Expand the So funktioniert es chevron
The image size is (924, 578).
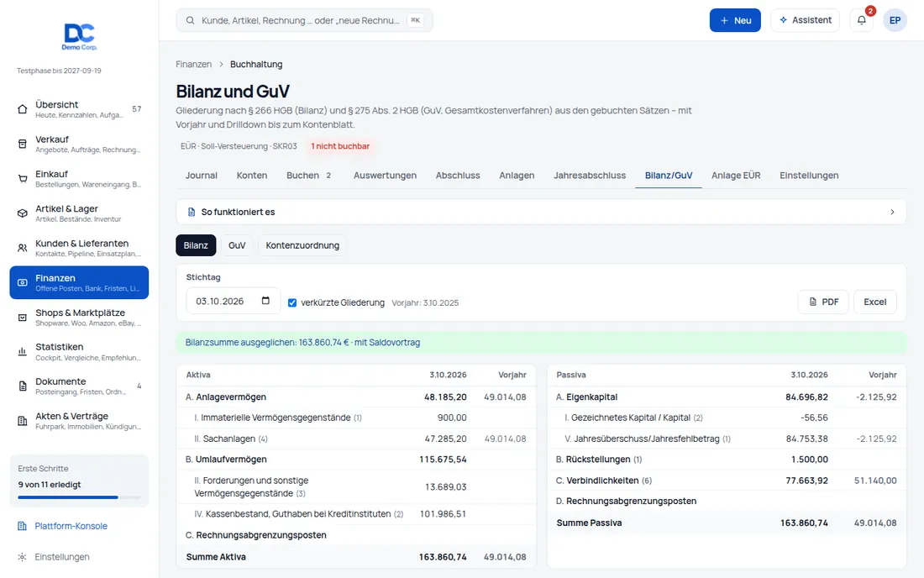point(892,212)
